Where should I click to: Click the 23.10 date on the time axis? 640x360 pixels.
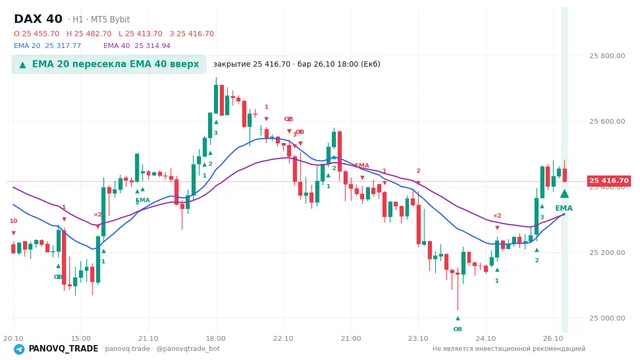coord(418,338)
